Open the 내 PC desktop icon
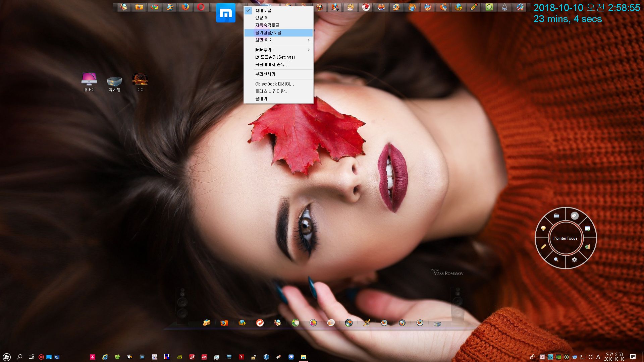 pyautogui.click(x=89, y=82)
